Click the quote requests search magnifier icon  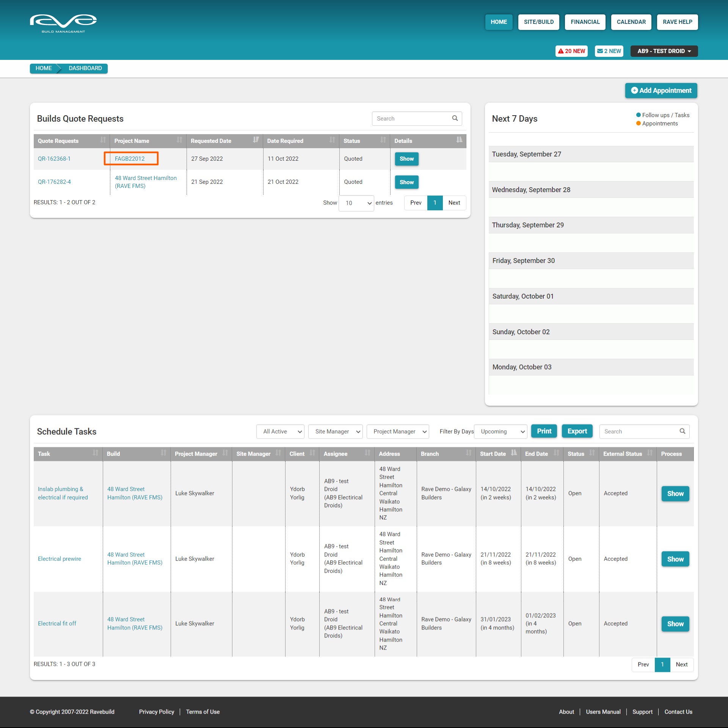[x=455, y=119]
